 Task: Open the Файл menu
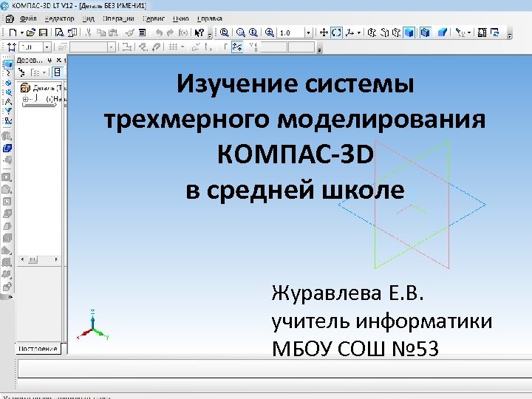tap(28, 18)
